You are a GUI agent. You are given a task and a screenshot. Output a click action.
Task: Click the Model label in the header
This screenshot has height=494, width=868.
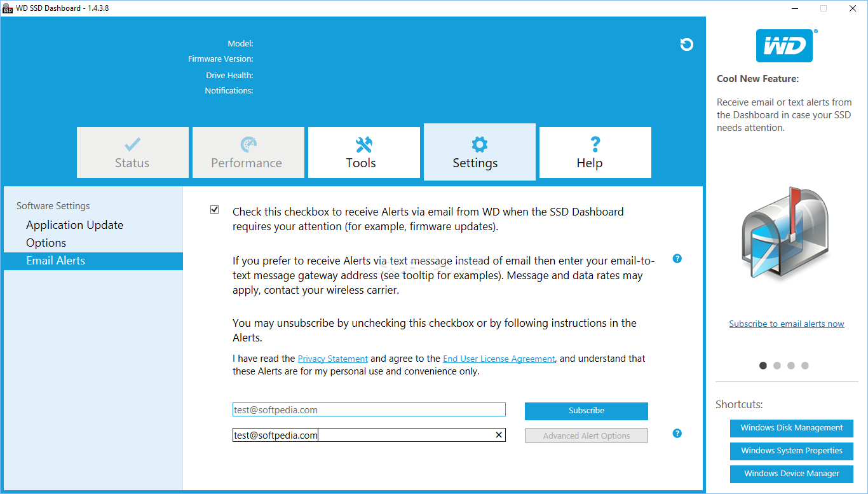click(241, 44)
